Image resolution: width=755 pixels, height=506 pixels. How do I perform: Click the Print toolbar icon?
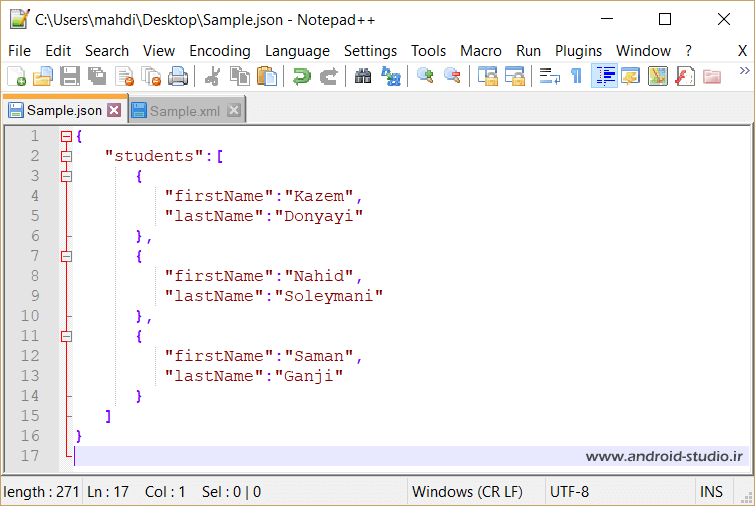pos(178,77)
